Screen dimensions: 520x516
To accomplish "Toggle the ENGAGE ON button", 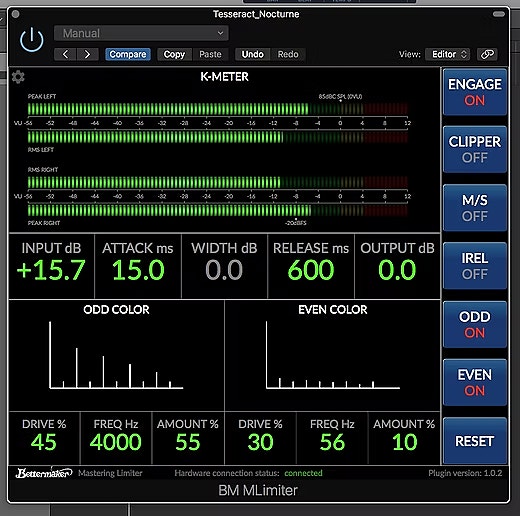I will click(x=475, y=92).
